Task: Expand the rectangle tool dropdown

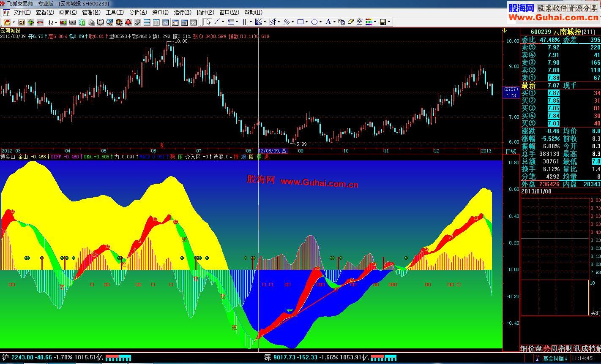Action: [x=306, y=22]
